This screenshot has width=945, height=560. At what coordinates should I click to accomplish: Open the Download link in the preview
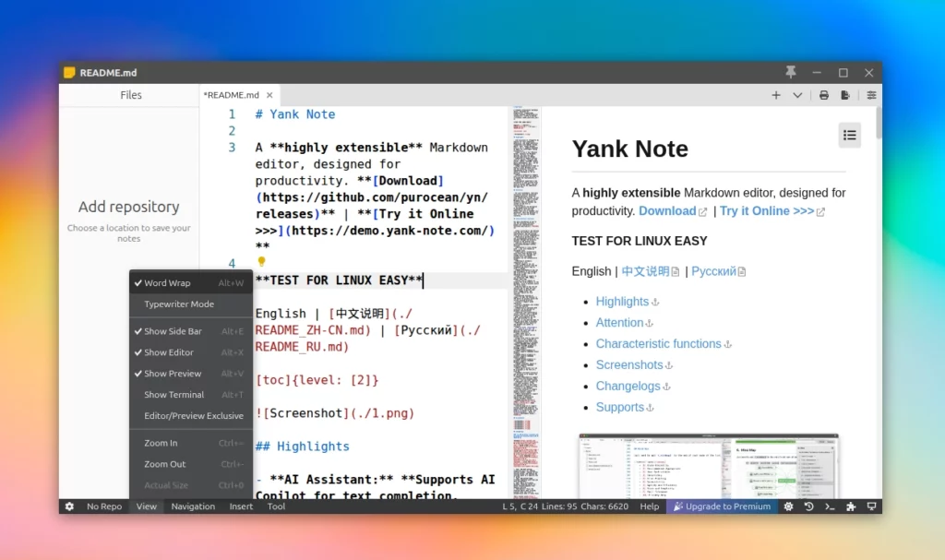pos(667,211)
